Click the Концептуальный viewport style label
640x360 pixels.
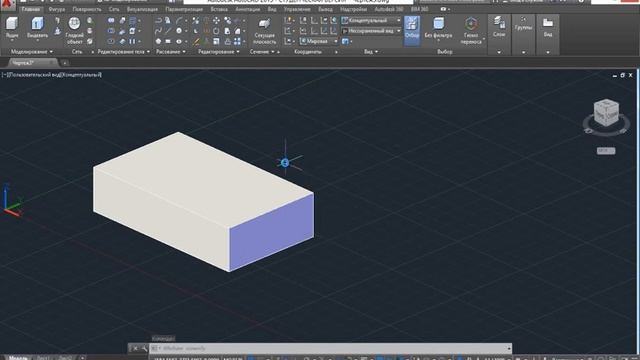tap(81, 75)
